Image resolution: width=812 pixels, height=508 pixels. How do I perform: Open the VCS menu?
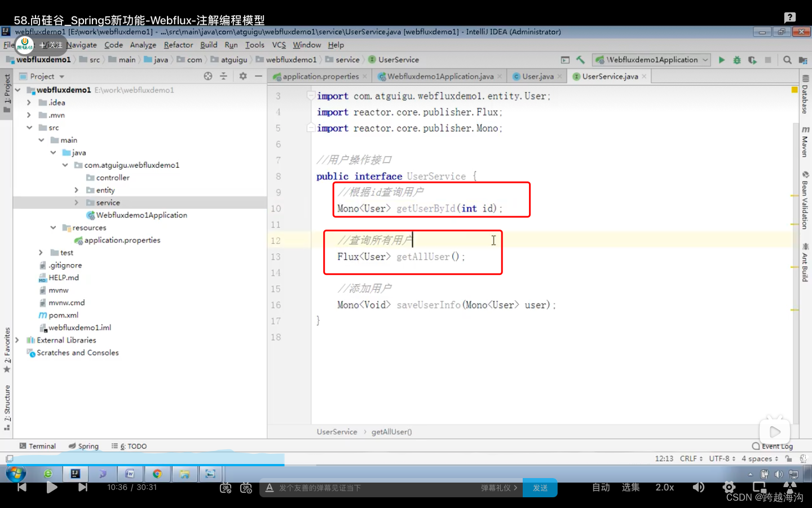tap(279, 45)
